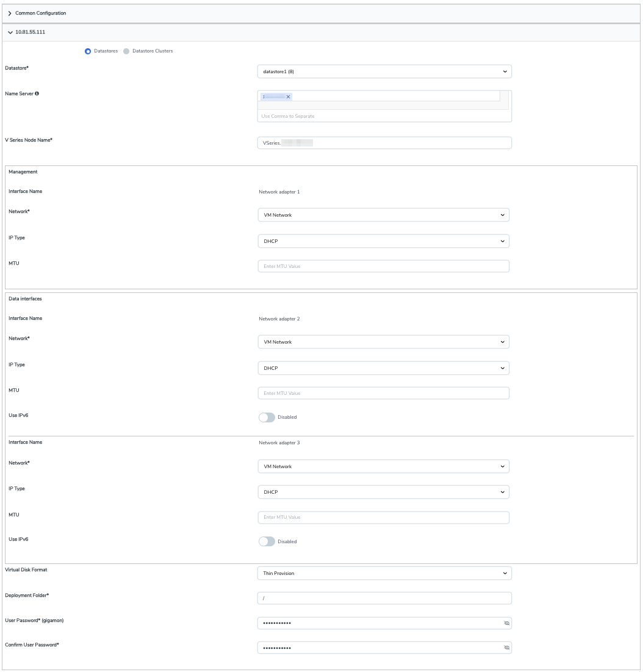Open the Virtual Disk Format dropdown
Screen dimensions: 643x672
point(384,573)
